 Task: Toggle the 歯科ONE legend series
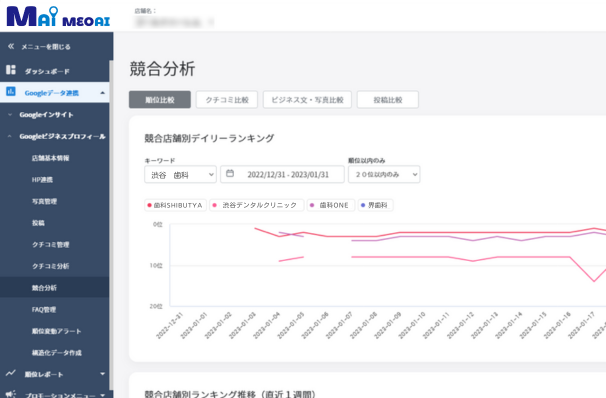pyautogui.click(x=331, y=205)
